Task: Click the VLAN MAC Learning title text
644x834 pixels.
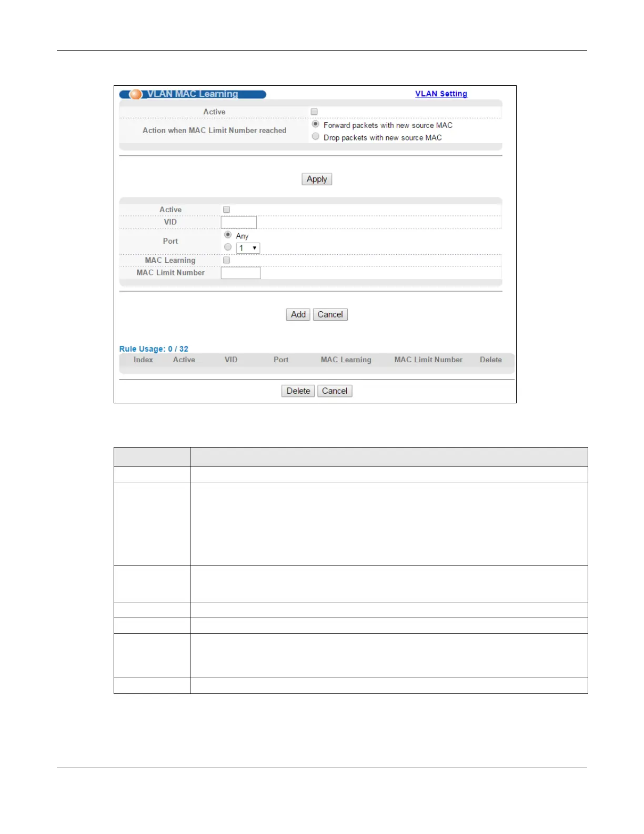Action: point(193,94)
